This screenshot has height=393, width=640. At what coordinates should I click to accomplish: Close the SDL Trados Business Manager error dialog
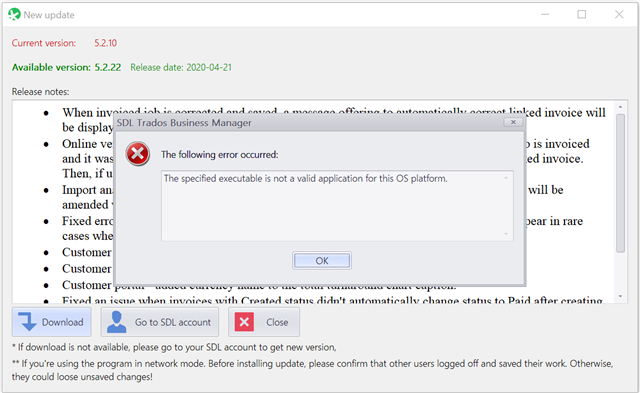pyautogui.click(x=513, y=122)
